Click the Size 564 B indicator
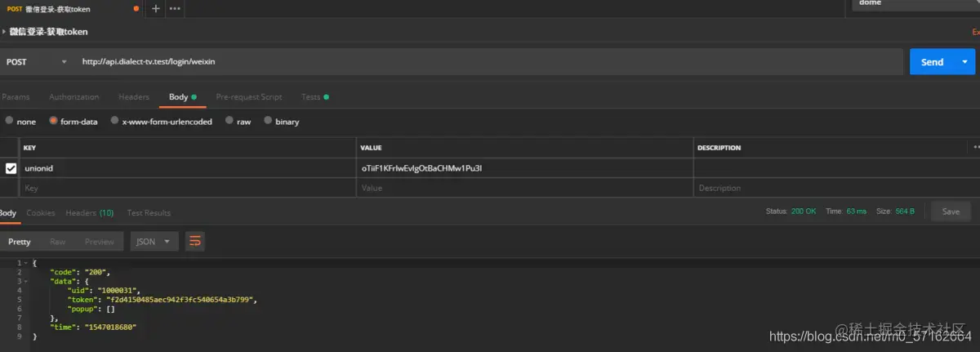The width and height of the screenshot is (980, 352). (897, 212)
